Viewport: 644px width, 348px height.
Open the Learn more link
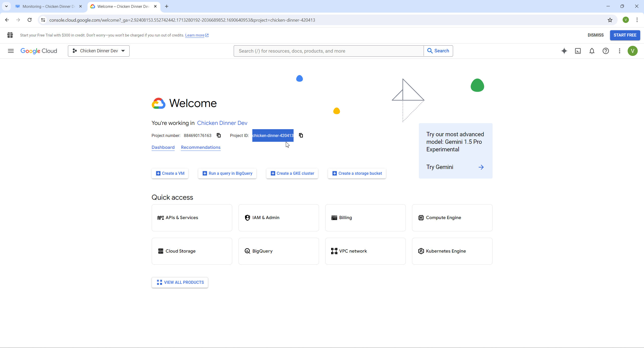pos(195,35)
